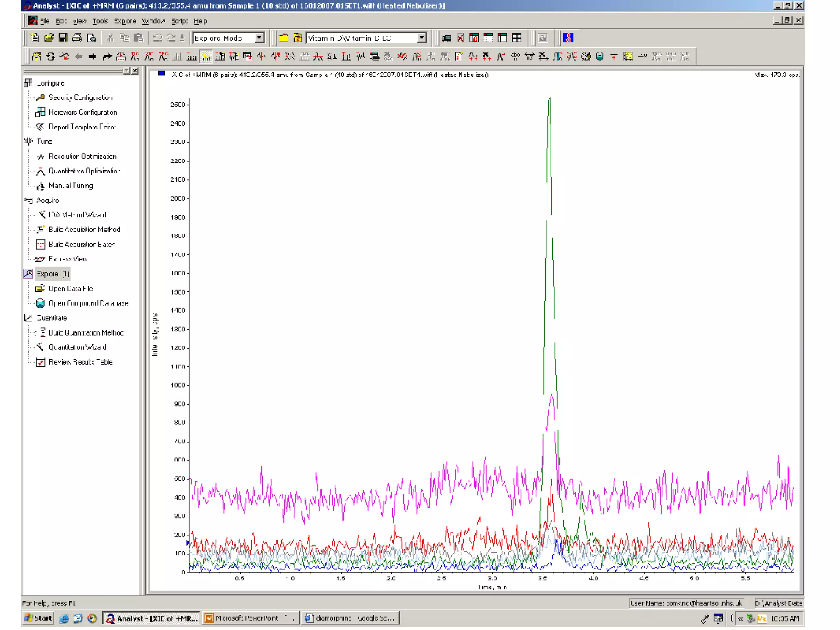Click the Hardware Configuration icon in sidebar

[40, 112]
